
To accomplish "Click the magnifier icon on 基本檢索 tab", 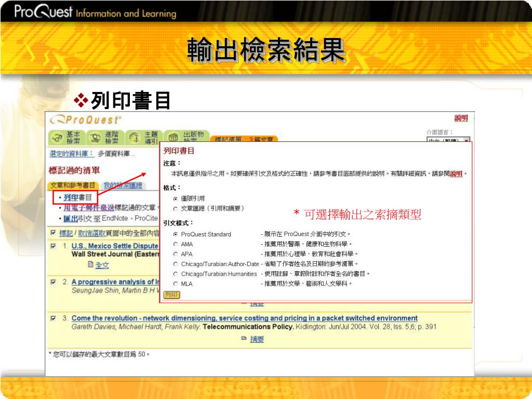I will click(x=57, y=138).
